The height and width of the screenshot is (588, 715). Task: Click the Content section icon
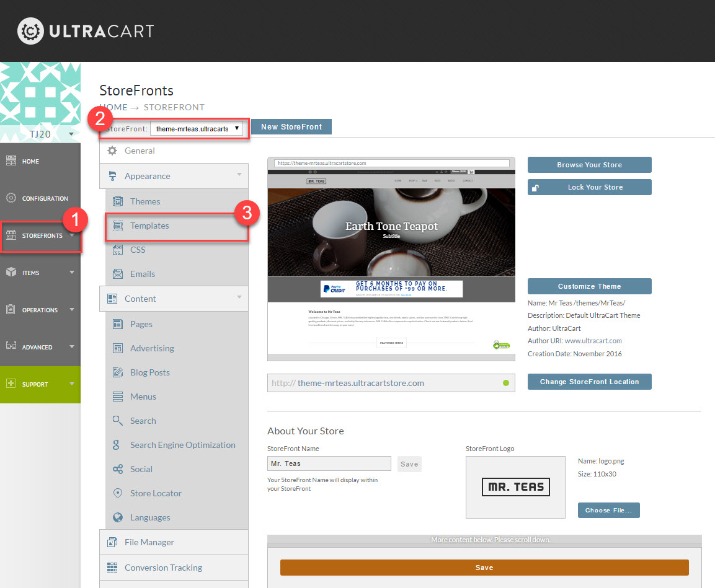[x=112, y=299]
